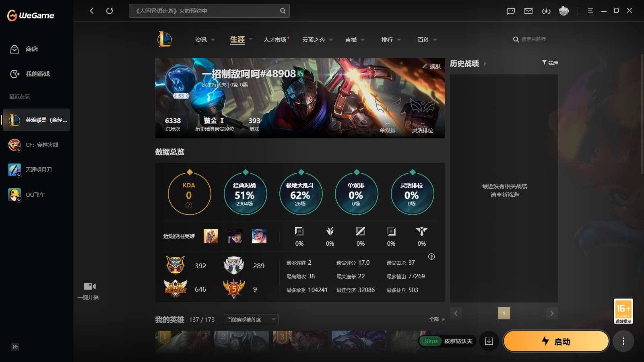Open the mail inbox icon
Viewport: 644px width, 362px height.
point(528,11)
